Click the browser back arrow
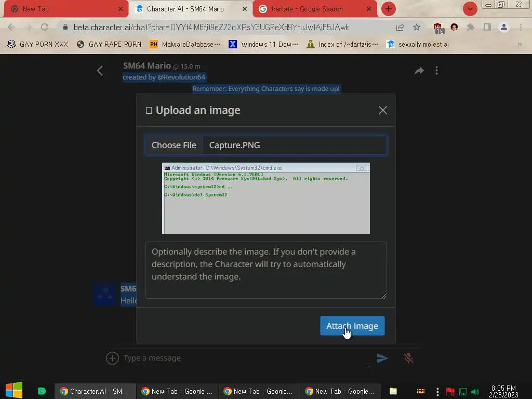Viewport: 532px width, 399px height. pyautogui.click(x=11, y=27)
